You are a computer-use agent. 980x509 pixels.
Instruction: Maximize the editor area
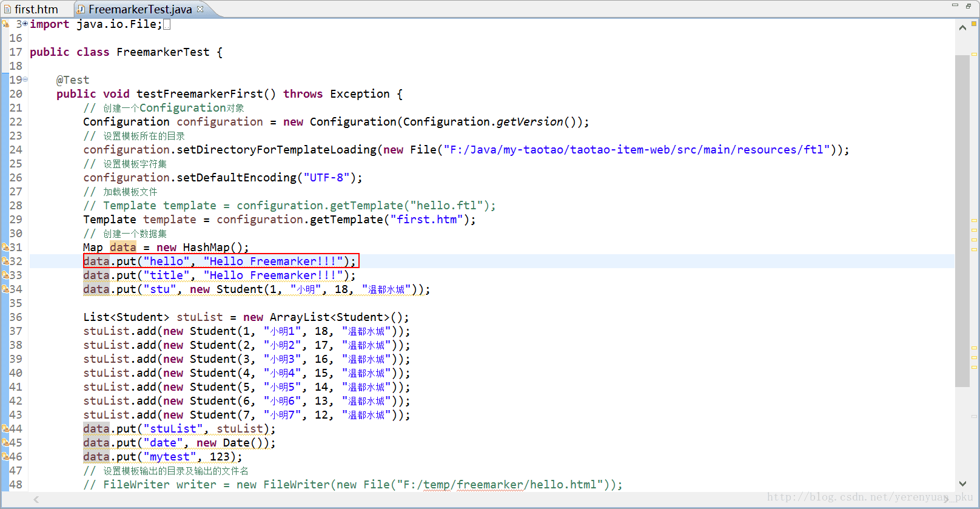coord(968,5)
